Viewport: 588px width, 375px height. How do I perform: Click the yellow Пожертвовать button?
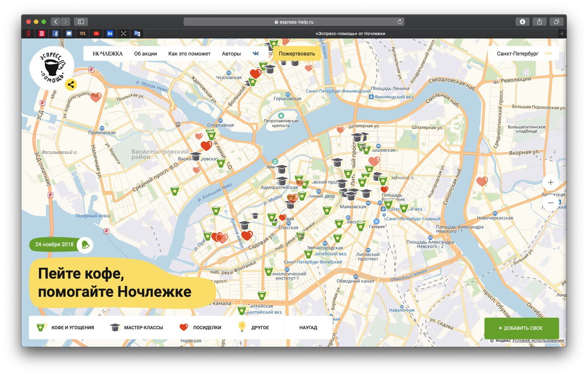point(297,53)
